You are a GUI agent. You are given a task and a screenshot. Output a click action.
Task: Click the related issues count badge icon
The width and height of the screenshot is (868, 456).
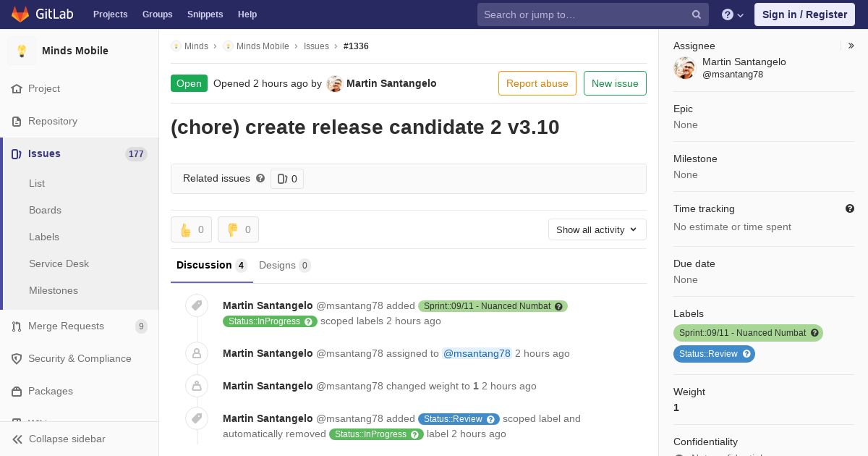pyautogui.click(x=282, y=179)
